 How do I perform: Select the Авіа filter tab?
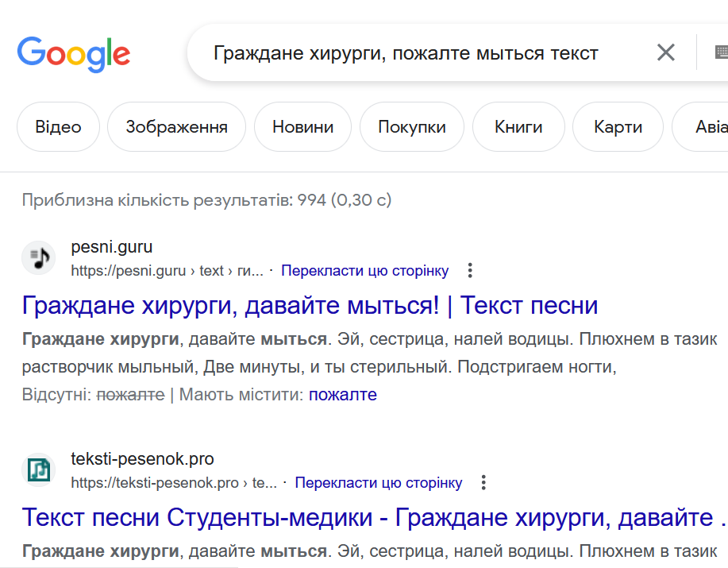[x=707, y=127]
